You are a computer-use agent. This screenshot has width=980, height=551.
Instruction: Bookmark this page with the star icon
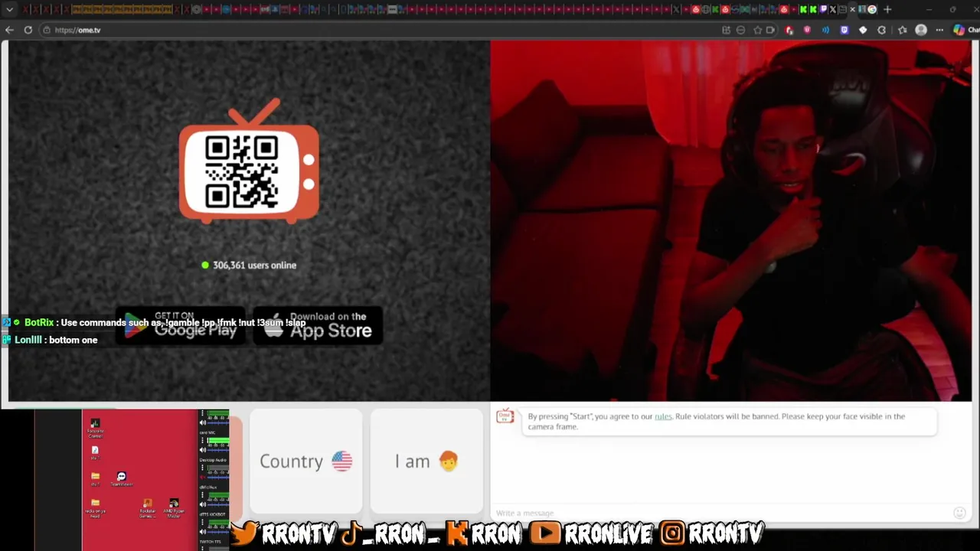(758, 30)
